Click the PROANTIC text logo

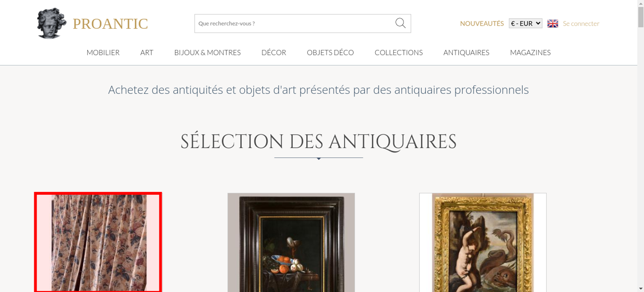point(110,24)
